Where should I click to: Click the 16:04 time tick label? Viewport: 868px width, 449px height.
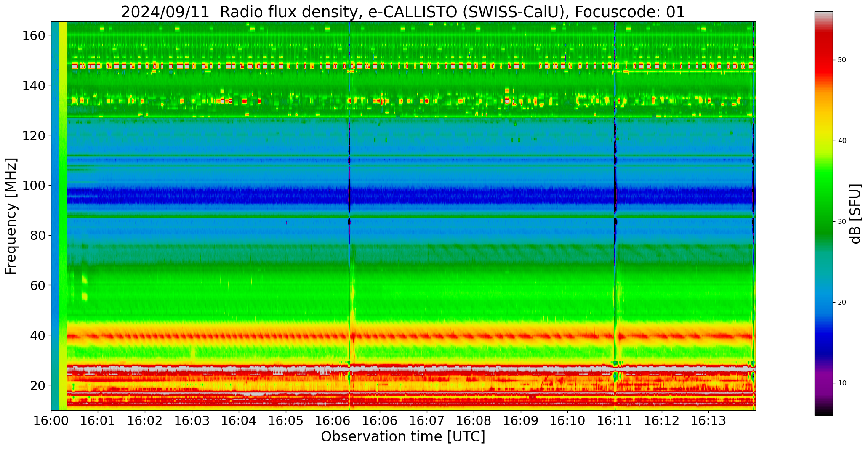coord(239,421)
